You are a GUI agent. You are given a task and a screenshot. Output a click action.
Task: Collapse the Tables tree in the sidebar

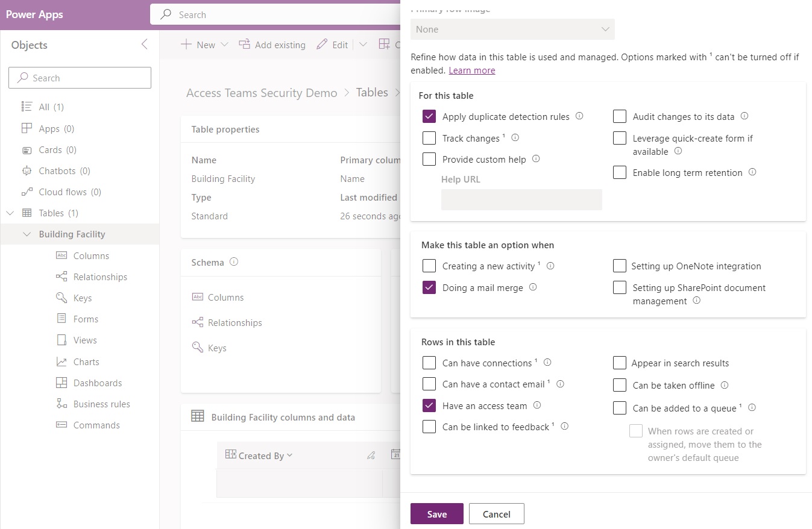[x=10, y=213]
